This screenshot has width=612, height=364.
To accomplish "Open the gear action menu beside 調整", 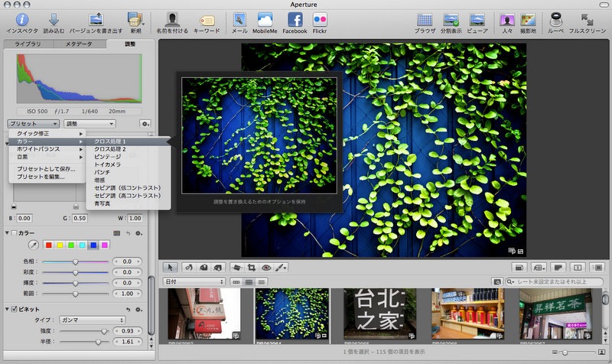I will coord(145,124).
